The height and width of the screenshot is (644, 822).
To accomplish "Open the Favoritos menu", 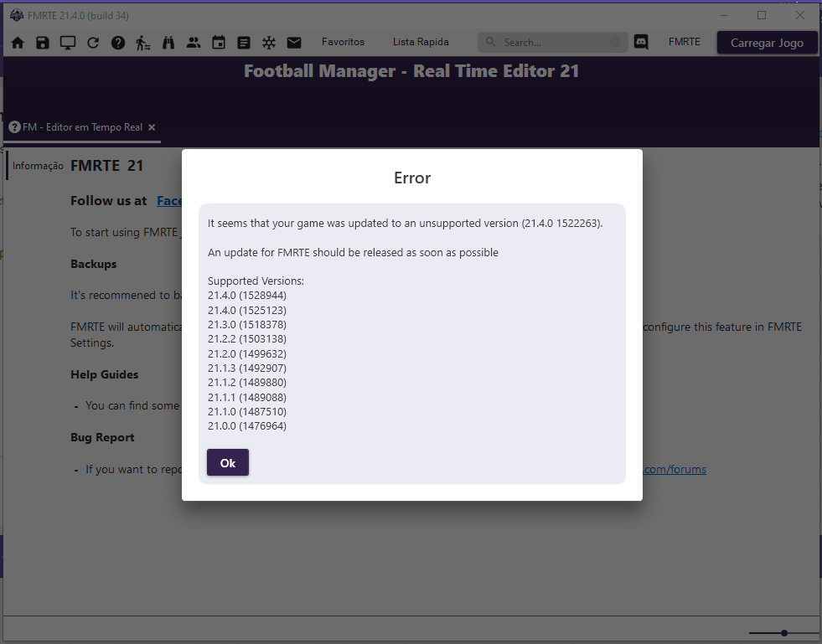I will pos(343,42).
